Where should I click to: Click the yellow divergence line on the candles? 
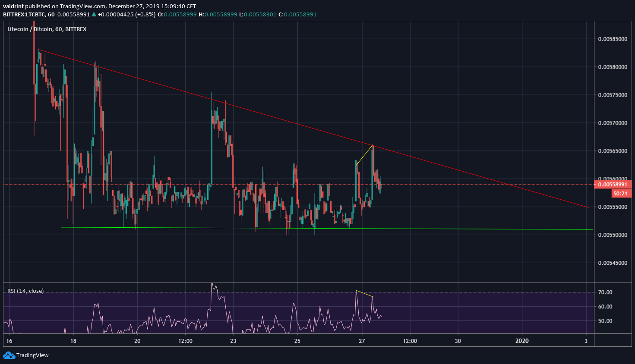(x=364, y=155)
